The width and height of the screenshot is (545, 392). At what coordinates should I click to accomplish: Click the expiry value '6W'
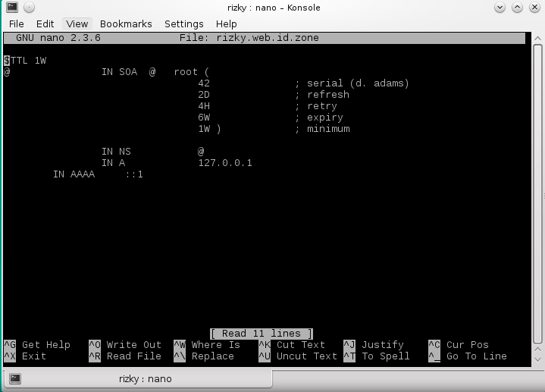click(x=204, y=118)
